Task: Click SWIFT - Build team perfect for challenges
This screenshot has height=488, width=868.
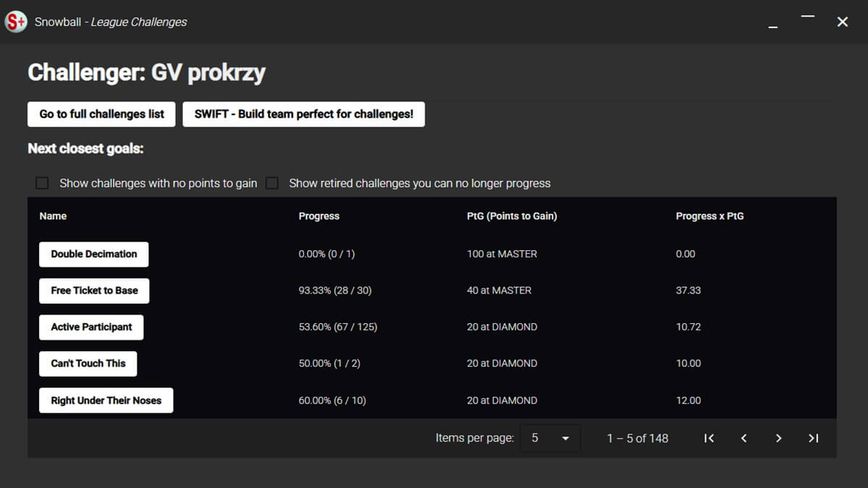Action: point(304,114)
